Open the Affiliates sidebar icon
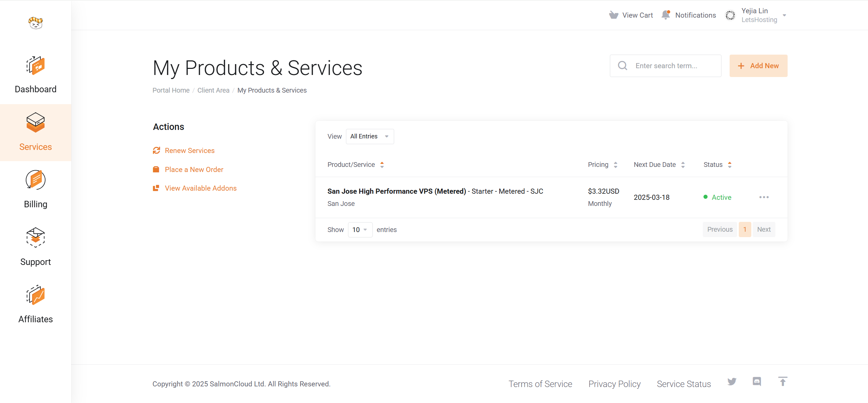Viewport: 868px width, 403px height. point(36,295)
